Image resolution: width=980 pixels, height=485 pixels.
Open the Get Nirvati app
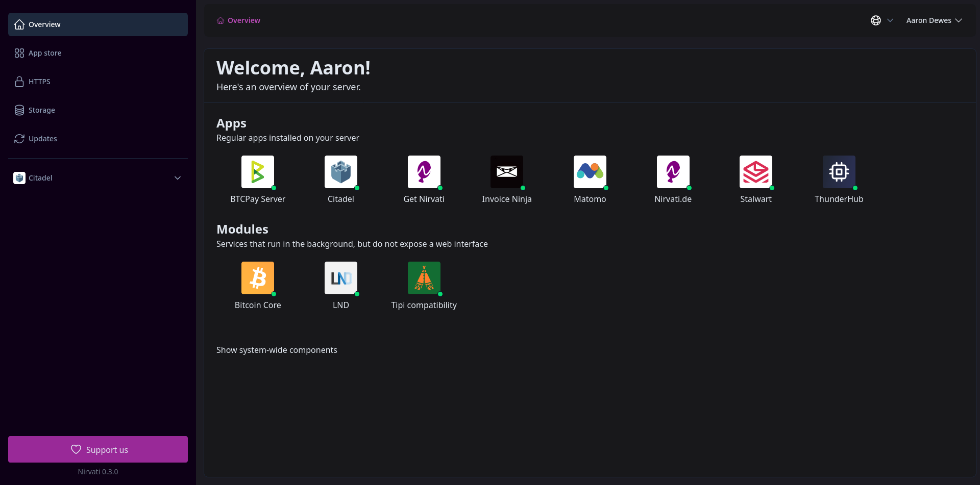424,172
